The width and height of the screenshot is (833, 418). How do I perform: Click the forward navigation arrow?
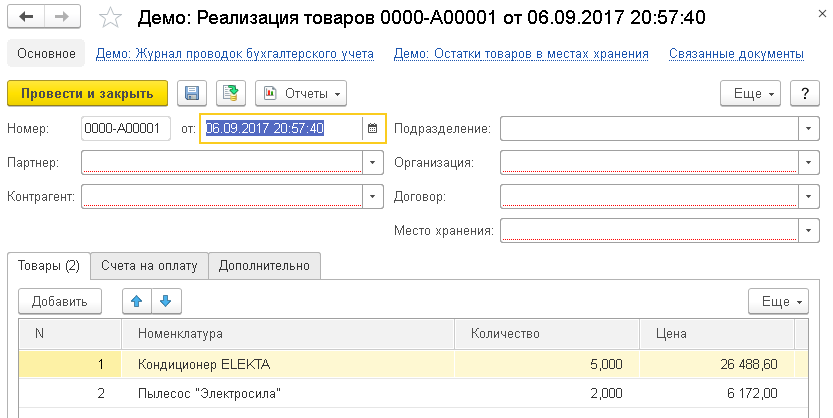pos(61,18)
